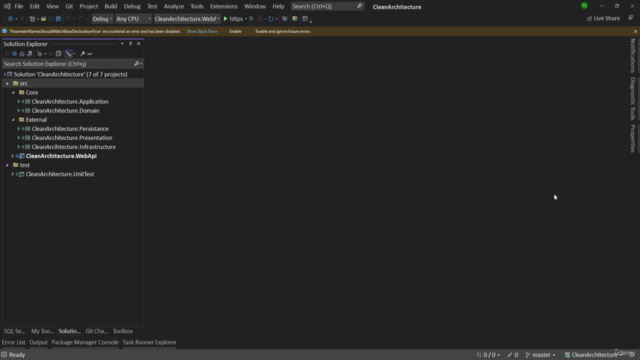Open the Diagnostic Tools side tab
The width and height of the screenshot is (640, 360).
tap(633, 98)
